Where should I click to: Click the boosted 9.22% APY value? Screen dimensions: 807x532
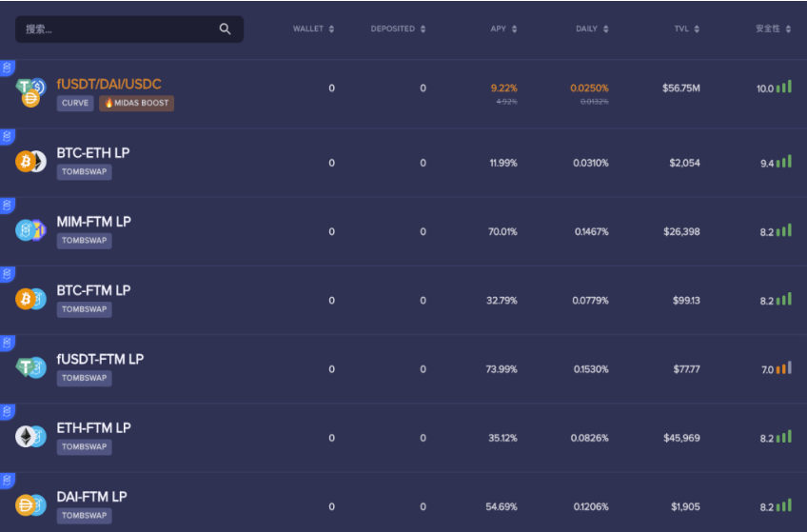click(503, 88)
